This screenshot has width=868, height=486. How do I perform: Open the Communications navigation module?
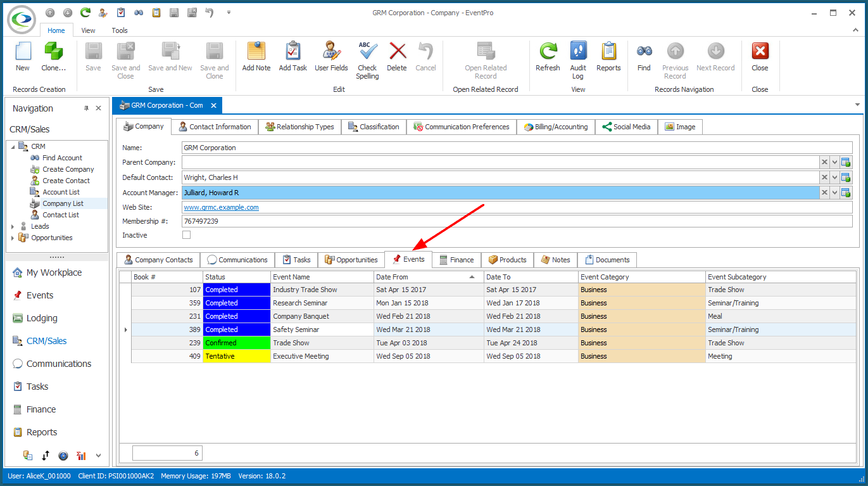pyautogui.click(x=59, y=364)
